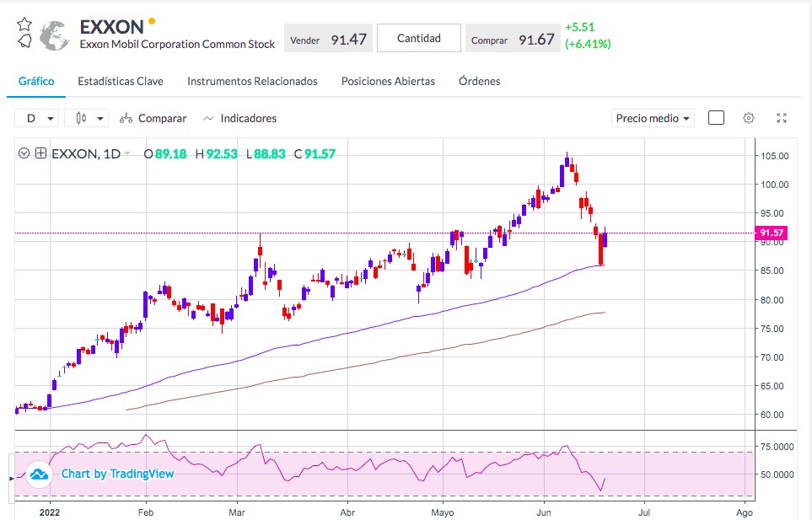Click the Cantidad input field
Viewport: 812px width, 520px height.
click(419, 38)
